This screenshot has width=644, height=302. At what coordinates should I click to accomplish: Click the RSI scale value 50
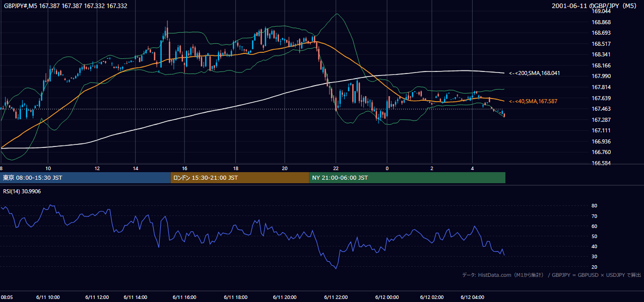[x=594, y=236]
